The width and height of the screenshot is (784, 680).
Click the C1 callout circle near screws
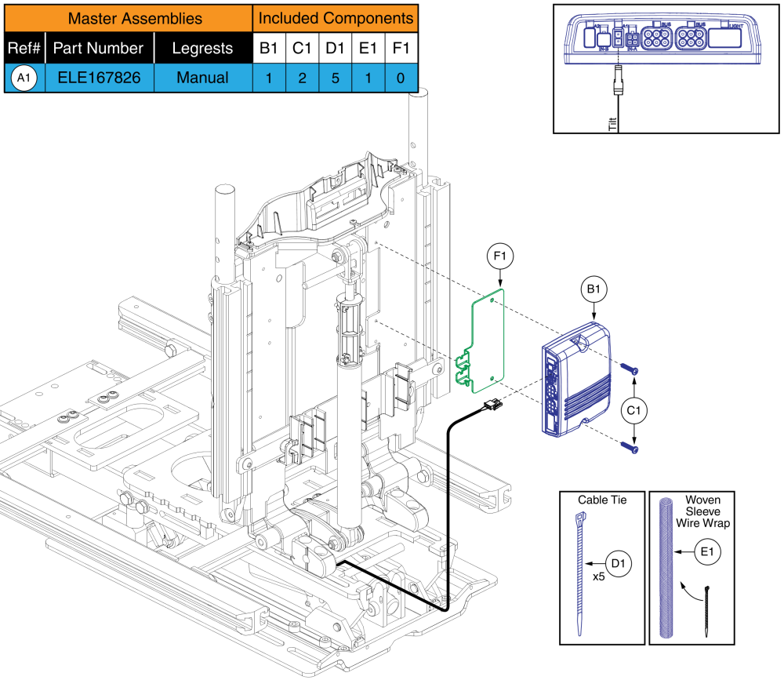point(634,410)
